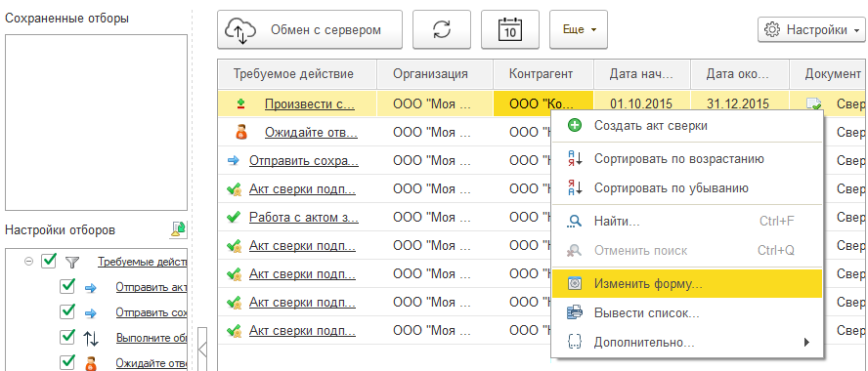Click the green plus icon of Создать акт сверки

pyautogui.click(x=575, y=126)
